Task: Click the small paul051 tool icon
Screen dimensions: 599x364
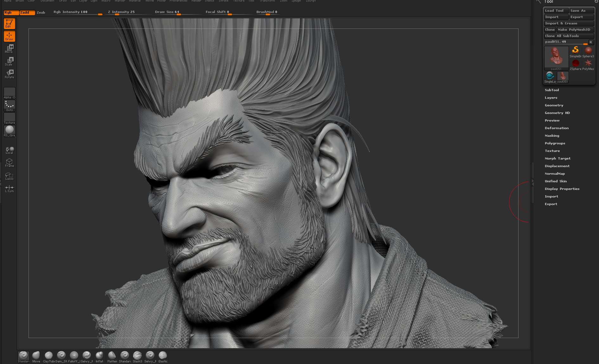Action: pos(563,77)
